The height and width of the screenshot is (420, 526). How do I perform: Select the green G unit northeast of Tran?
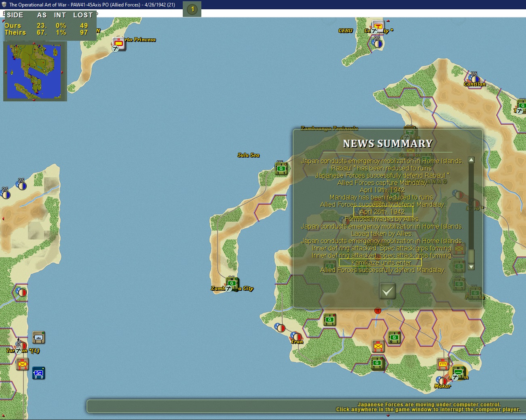330,320
